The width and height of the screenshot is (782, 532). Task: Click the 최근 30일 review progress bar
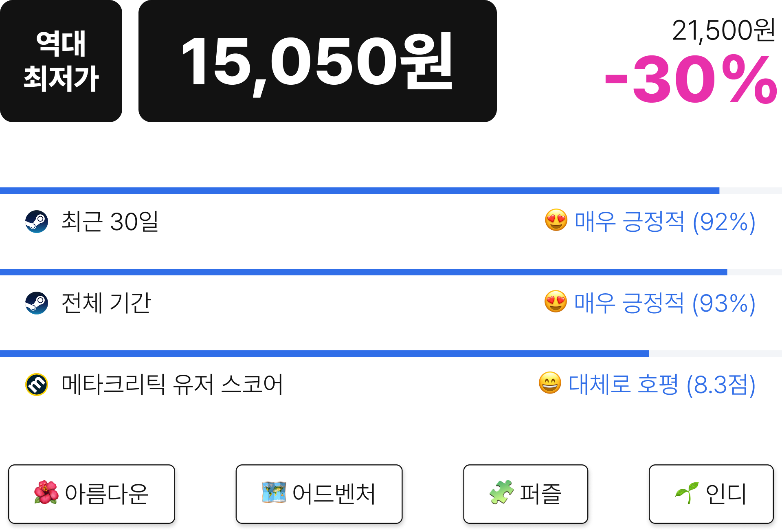[x=391, y=191]
